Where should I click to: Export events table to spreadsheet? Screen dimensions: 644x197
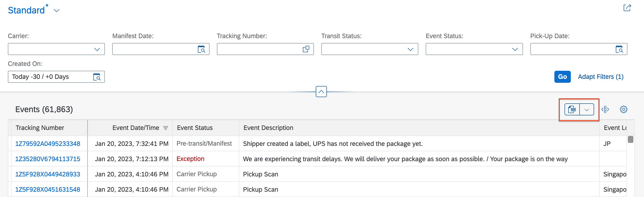[572, 110]
